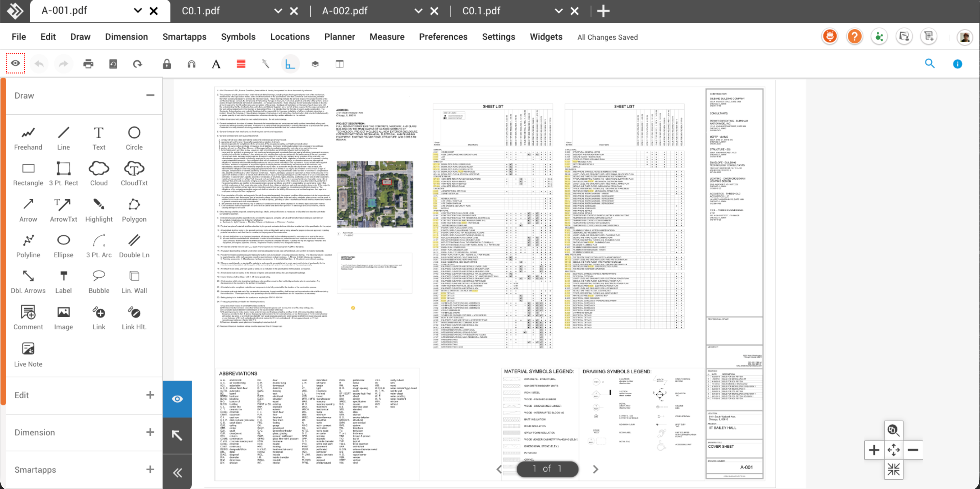980x489 pixels.
Task: Toggle the lock icon in toolbar
Action: pyautogui.click(x=167, y=64)
